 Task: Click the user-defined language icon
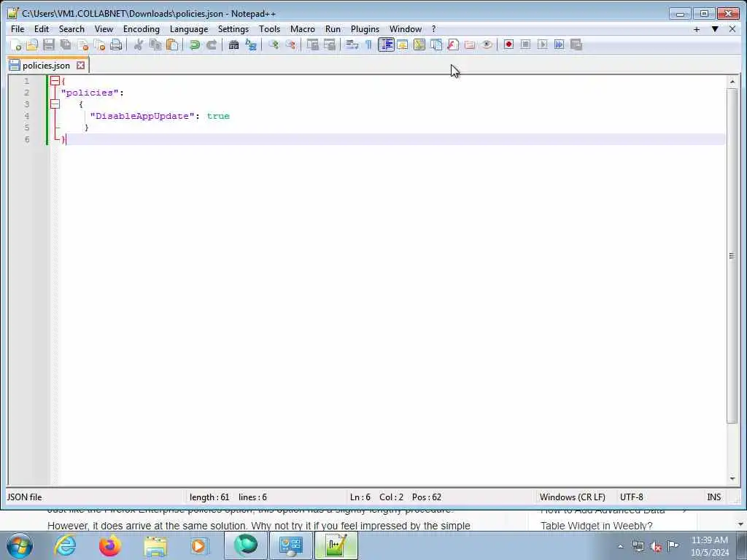[x=403, y=44]
